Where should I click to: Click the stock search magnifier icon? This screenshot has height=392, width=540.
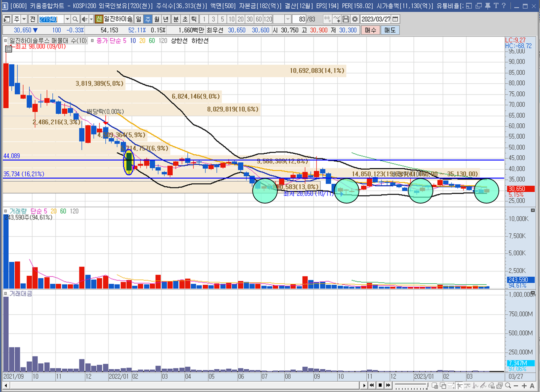pos(75,19)
